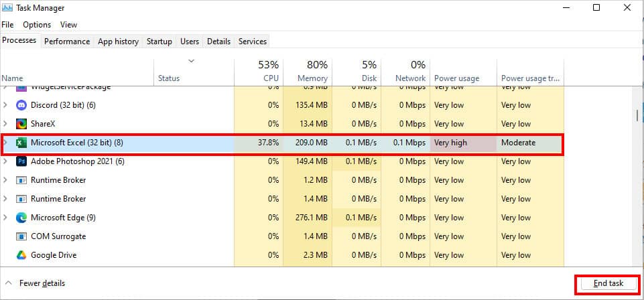The image size is (644, 300).
Task: Click the first Runtime Broker icon (1.2 MB row)
Action: pos(21,180)
